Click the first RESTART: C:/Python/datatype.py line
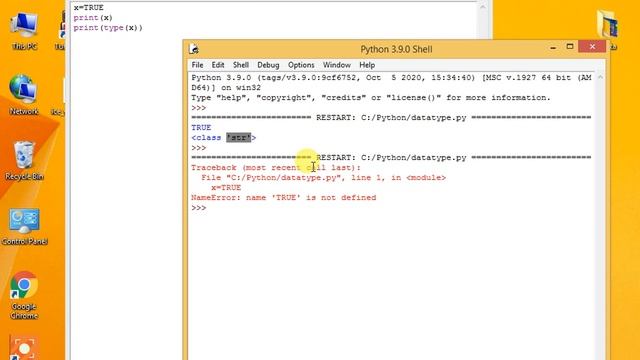The image size is (640, 360). pyautogui.click(x=391, y=118)
